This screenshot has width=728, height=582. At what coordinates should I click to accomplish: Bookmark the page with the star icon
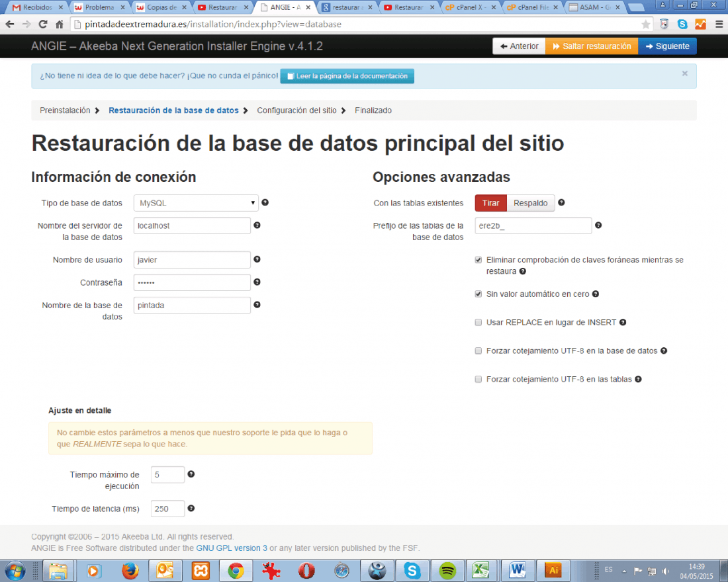(x=645, y=24)
